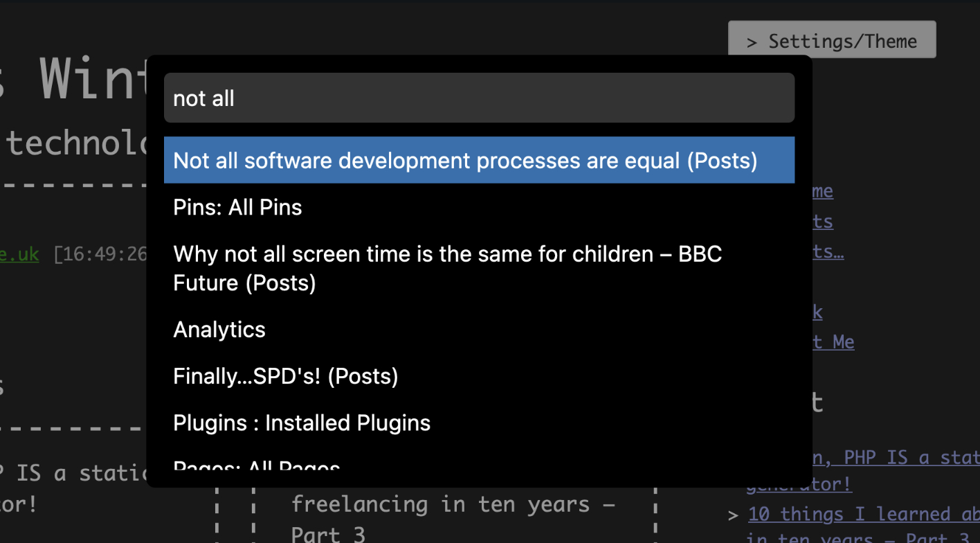This screenshot has width=980, height=543.
Task: Open the "Pins: All Pins" result
Action: pos(238,208)
